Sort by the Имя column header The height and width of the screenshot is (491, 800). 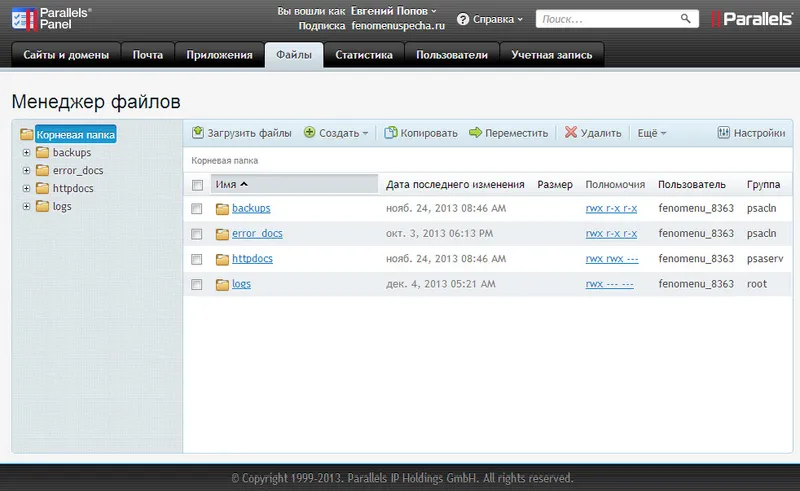tap(294, 184)
